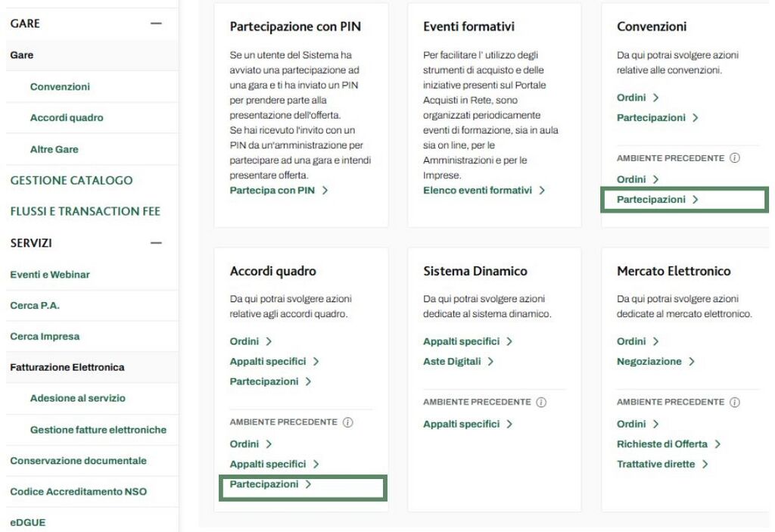
Task: Open Aste Digitali in Sistema Dinamico
Action: [x=458, y=362]
